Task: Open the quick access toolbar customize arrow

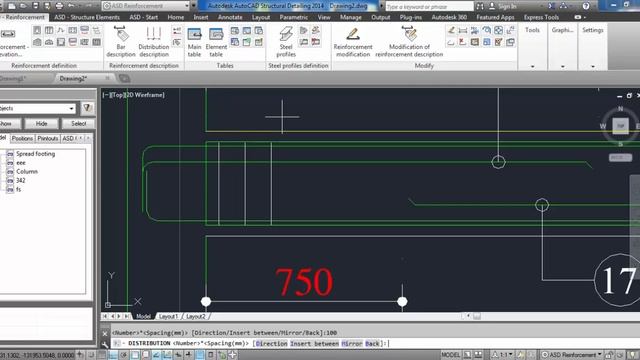Action: (x=193, y=6)
